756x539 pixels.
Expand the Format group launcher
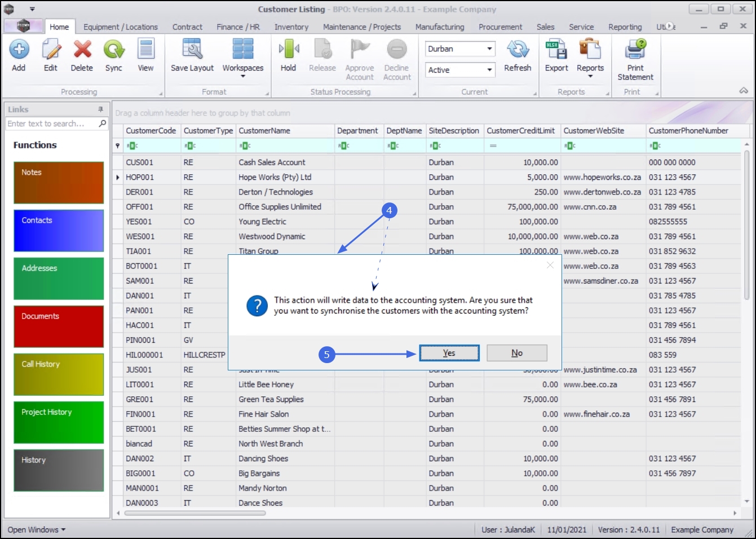click(267, 94)
